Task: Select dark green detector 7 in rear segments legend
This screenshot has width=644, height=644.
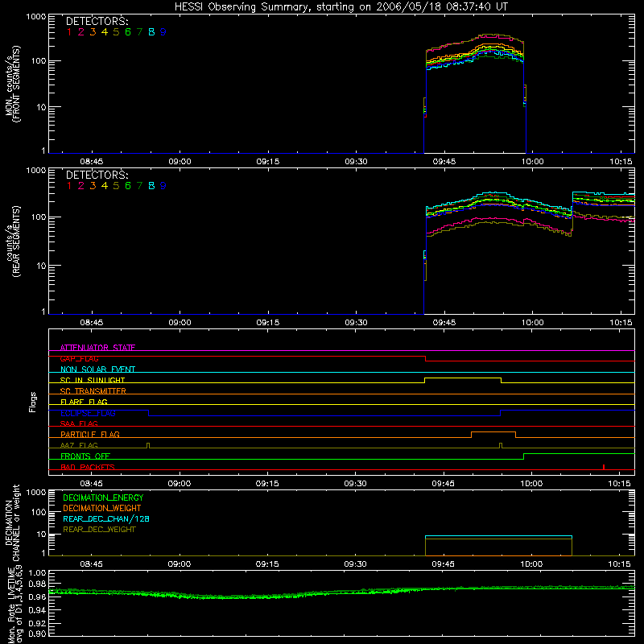Action: click(x=139, y=186)
